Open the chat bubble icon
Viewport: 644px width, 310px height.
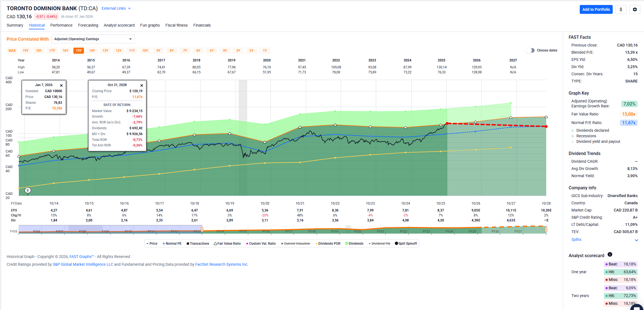(637, 307)
